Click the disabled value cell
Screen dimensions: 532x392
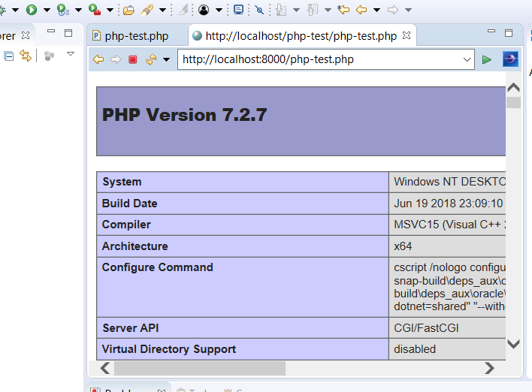(448, 349)
